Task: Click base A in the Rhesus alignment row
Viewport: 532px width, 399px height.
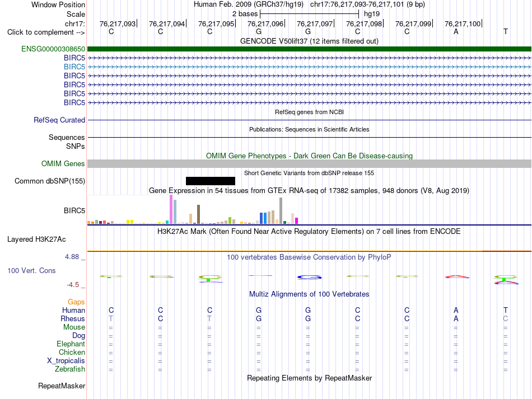Action: point(456,318)
